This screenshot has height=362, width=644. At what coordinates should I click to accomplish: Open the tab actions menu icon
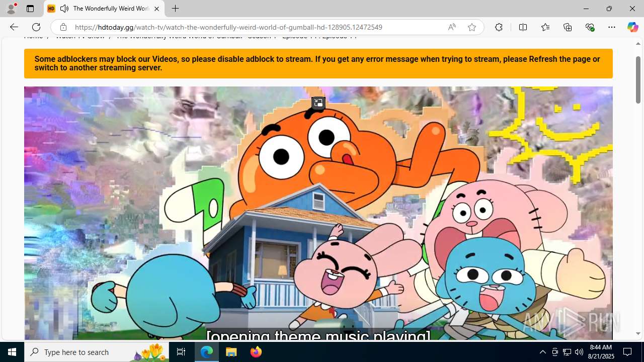pyautogui.click(x=30, y=9)
